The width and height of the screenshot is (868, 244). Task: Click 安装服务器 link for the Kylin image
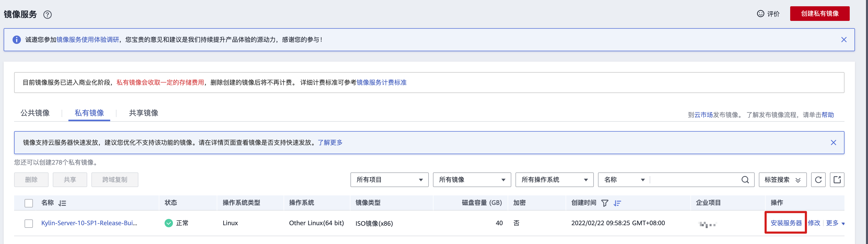pyautogui.click(x=786, y=223)
